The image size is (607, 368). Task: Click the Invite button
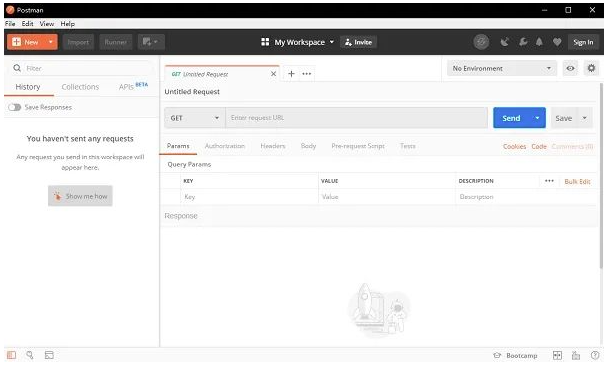point(358,42)
